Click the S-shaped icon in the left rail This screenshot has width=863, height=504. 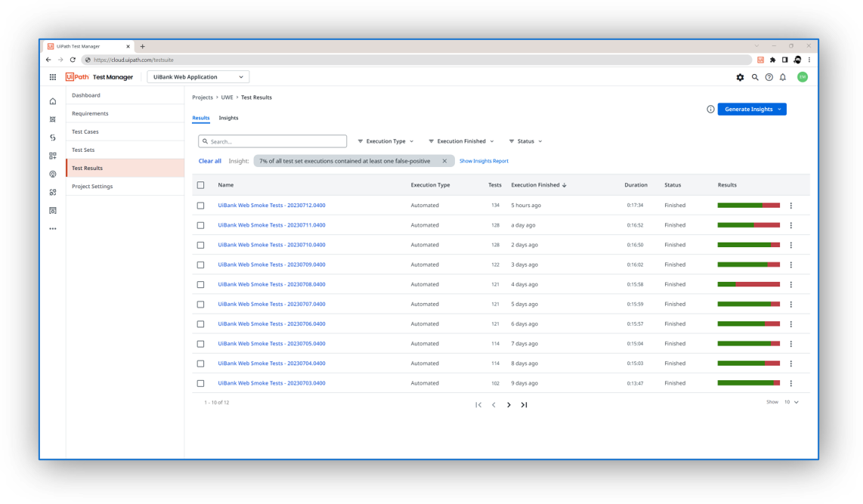[x=53, y=138]
